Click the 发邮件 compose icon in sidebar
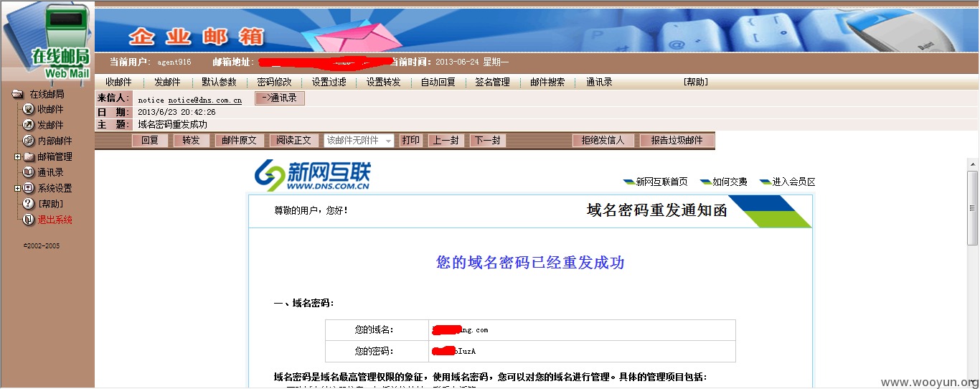 (x=29, y=125)
